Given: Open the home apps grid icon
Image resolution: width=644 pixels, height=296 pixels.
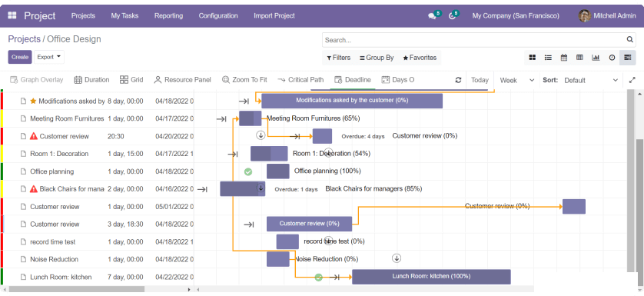Looking at the screenshot, I should (12, 15).
